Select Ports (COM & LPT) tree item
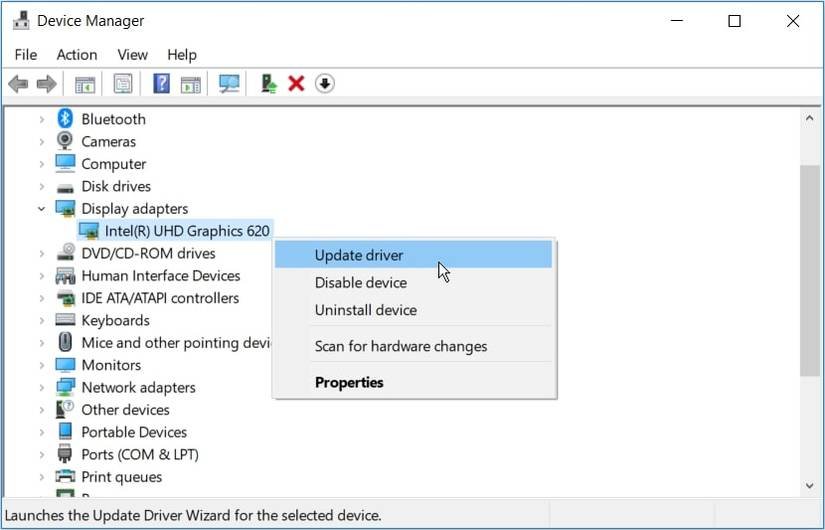 (140, 455)
